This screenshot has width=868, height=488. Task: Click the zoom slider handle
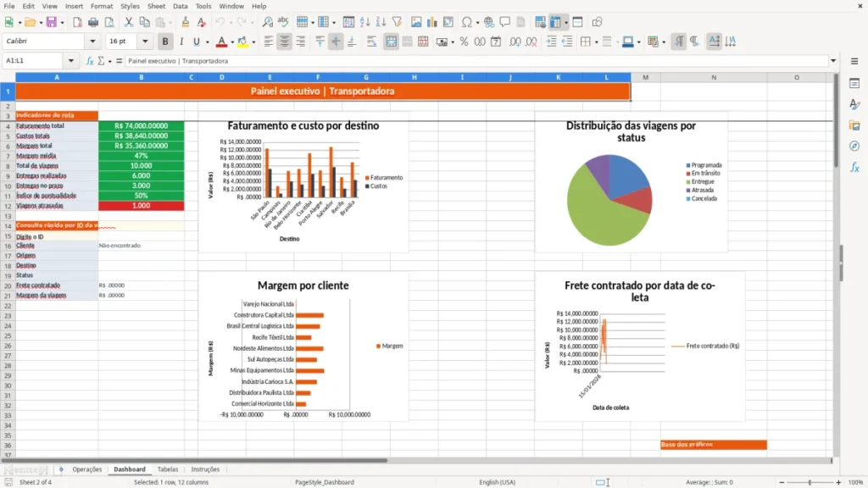(x=810, y=482)
